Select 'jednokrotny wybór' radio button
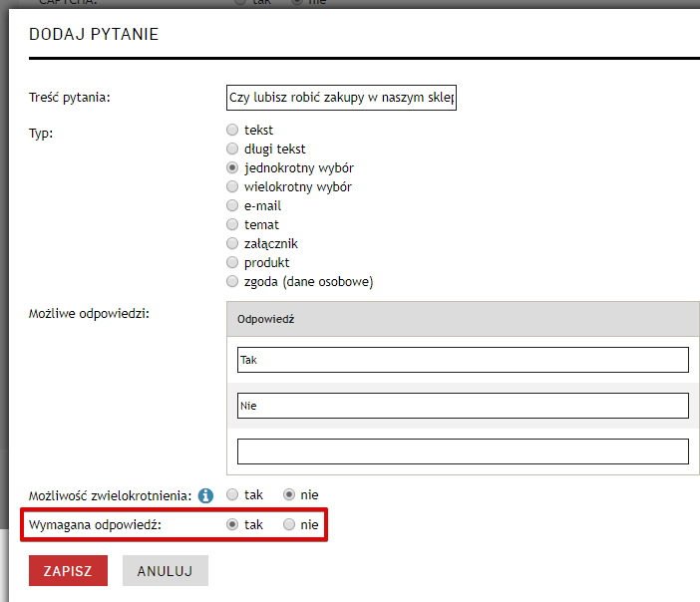 pyautogui.click(x=232, y=167)
